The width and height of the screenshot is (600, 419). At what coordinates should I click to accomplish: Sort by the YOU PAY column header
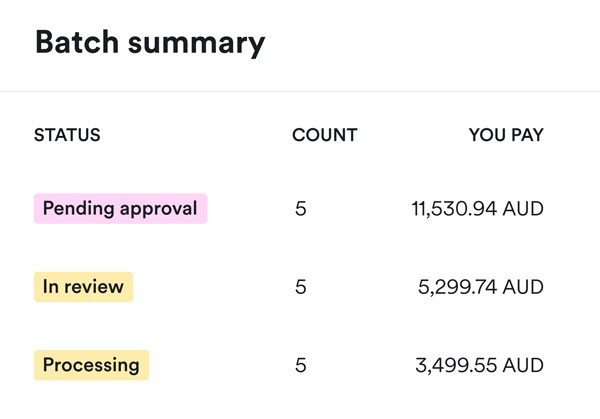pyautogui.click(x=506, y=135)
